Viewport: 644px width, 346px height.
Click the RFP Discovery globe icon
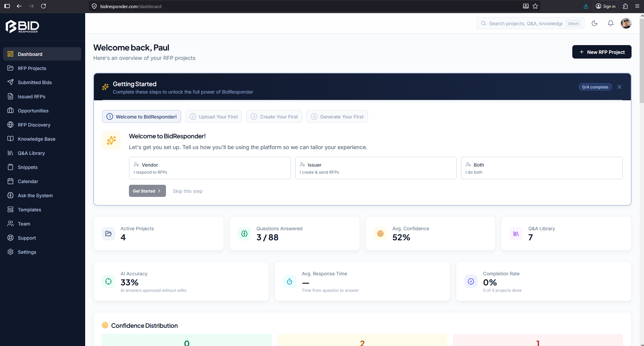(x=10, y=125)
